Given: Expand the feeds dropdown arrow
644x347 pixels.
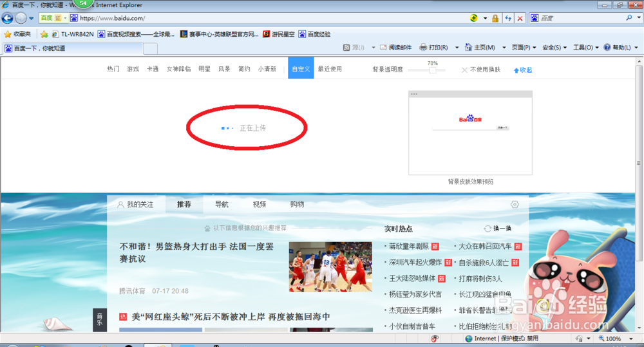Looking at the screenshot, I should [x=374, y=48].
